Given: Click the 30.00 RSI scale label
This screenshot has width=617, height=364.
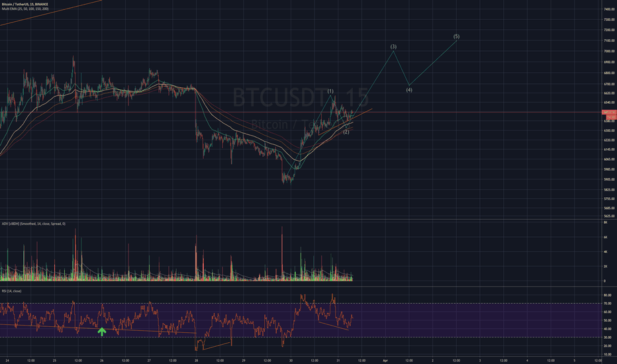Looking at the screenshot, I should click(608, 338).
